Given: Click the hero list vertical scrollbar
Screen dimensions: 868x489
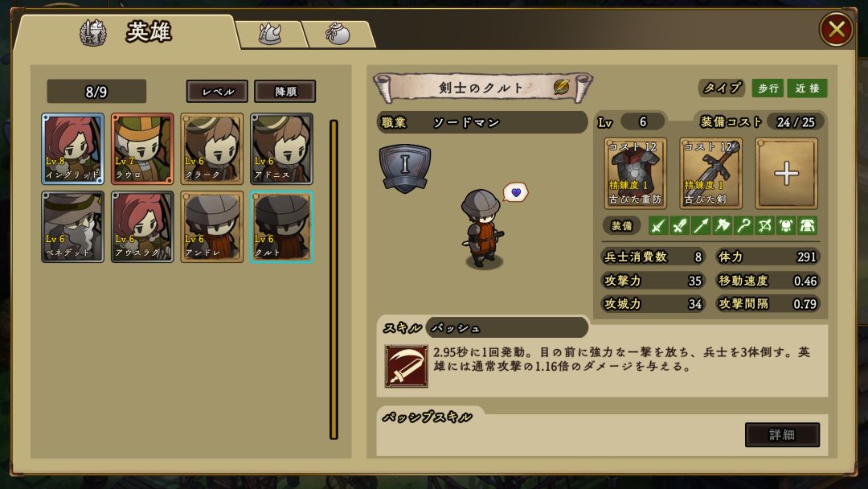Looking at the screenshot, I should 334,280.
